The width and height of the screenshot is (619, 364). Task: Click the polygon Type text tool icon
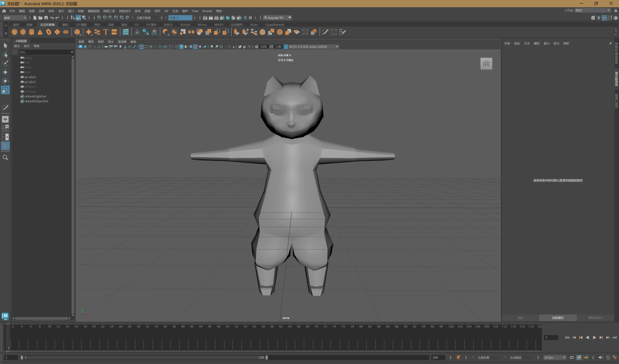pyautogui.click(x=105, y=32)
